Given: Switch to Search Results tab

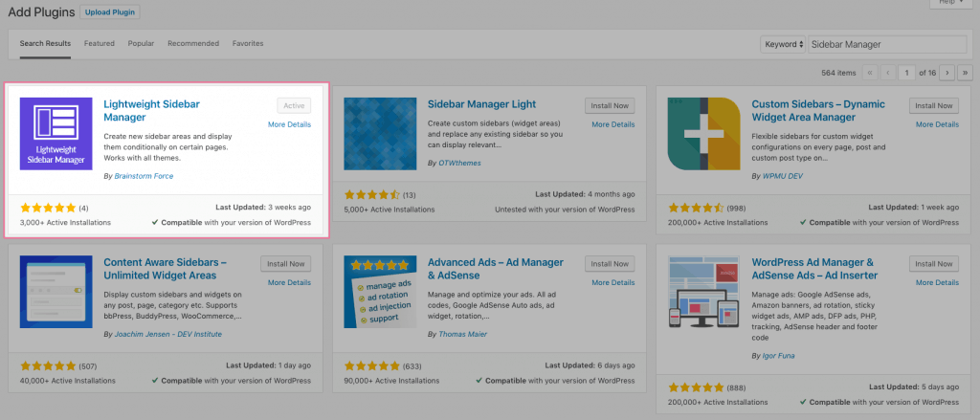Looking at the screenshot, I should pyautogui.click(x=45, y=44).
